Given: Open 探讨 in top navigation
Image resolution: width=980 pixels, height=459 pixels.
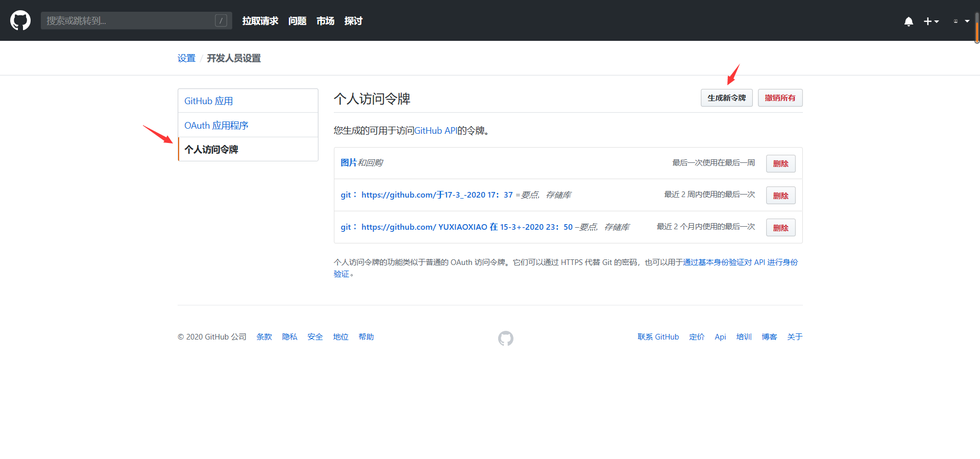Looking at the screenshot, I should (353, 21).
